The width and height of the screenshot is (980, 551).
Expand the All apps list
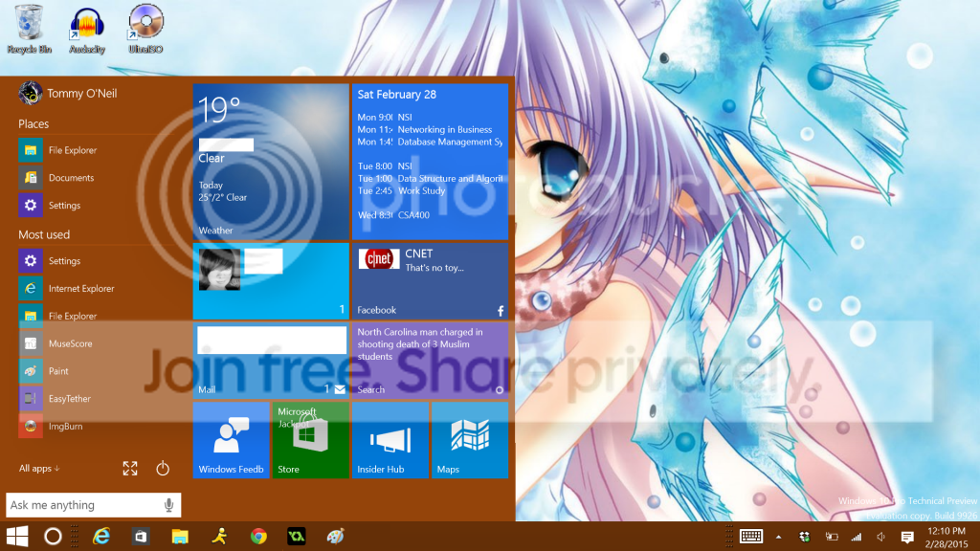pyautogui.click(x=39, y=469)
